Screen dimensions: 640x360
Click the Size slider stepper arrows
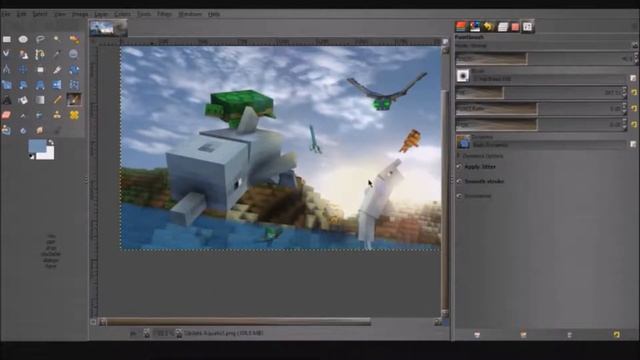coord(624,93)
